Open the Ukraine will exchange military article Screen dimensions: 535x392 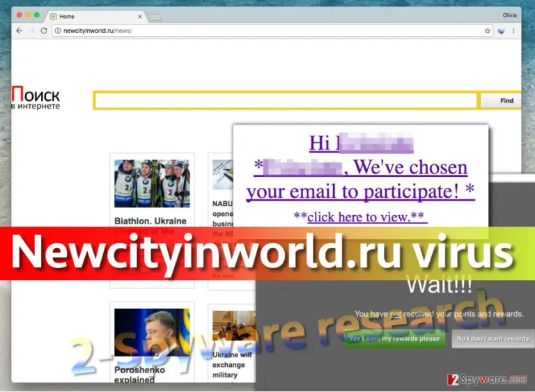(232, 365)
